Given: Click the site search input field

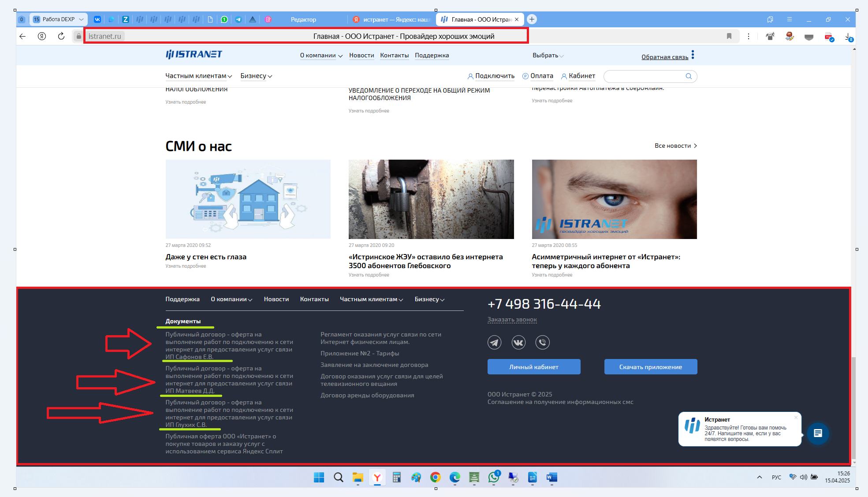Looking at the screenshot, I should point(644,76).
